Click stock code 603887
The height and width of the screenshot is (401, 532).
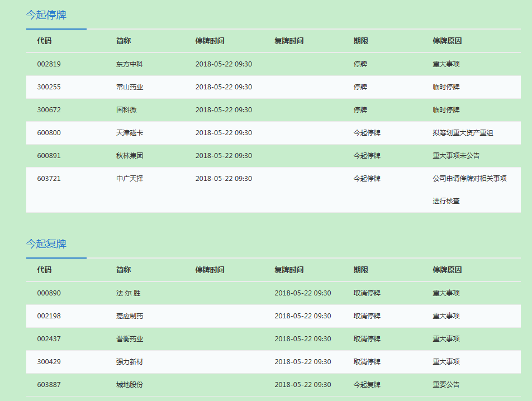coord(49,385)
